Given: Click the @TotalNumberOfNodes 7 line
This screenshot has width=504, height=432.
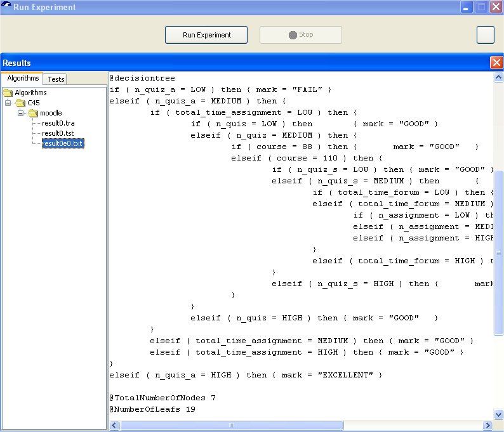Looking at the screenshot, I should 162,398.
